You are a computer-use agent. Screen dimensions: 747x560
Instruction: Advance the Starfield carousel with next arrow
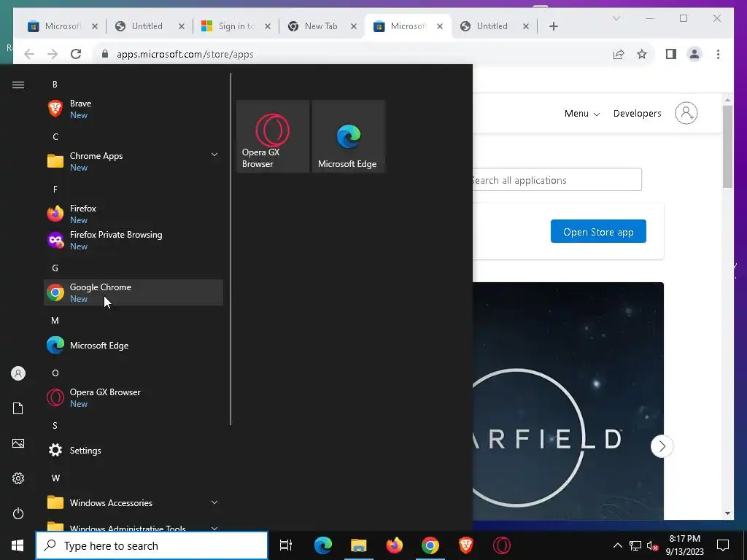662,446
